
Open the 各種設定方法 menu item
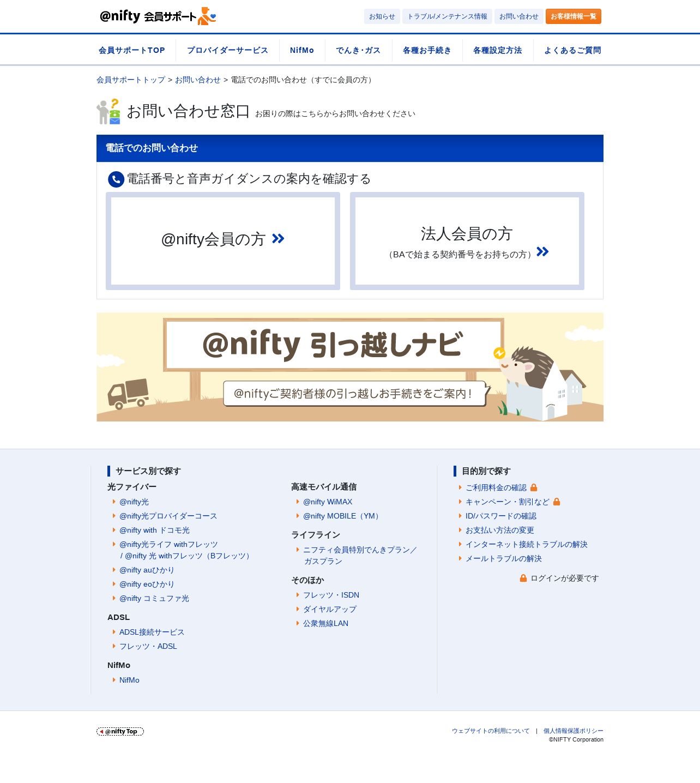click(497, 50)
